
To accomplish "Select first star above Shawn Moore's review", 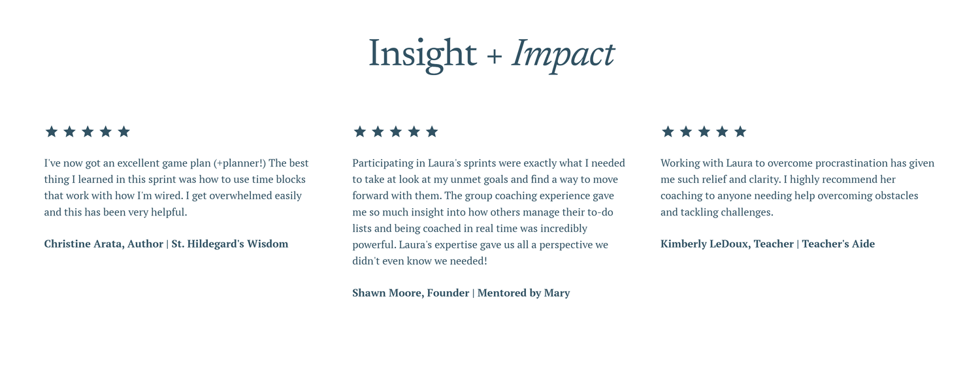I will pos(359,132).
